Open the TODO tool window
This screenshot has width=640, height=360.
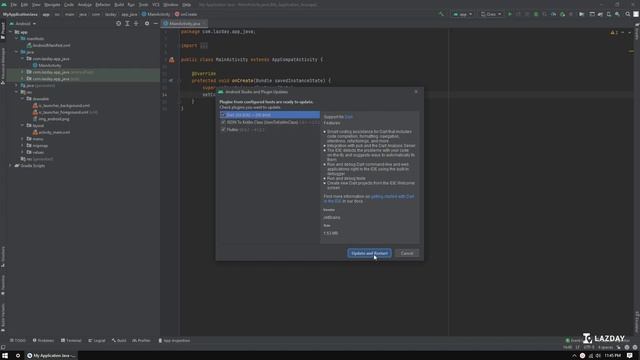click(x=18, y=340)
